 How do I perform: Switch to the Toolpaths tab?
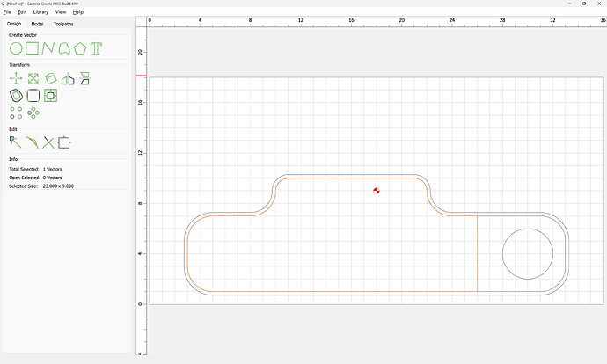(63, 24)
